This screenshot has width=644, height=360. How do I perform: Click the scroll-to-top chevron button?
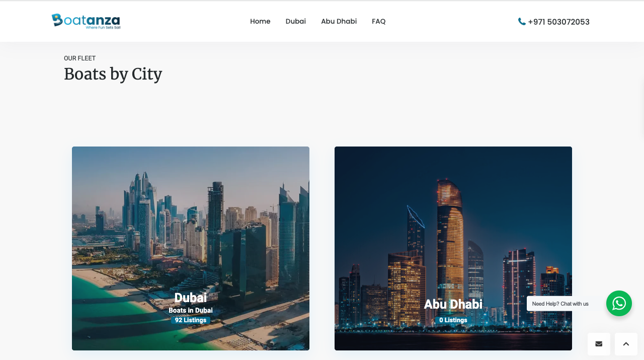626,344
